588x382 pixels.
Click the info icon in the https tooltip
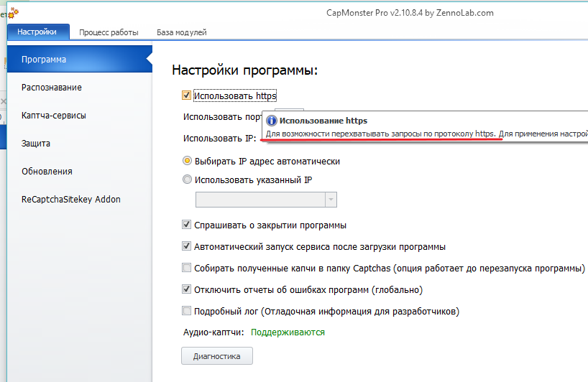(272, 121)
